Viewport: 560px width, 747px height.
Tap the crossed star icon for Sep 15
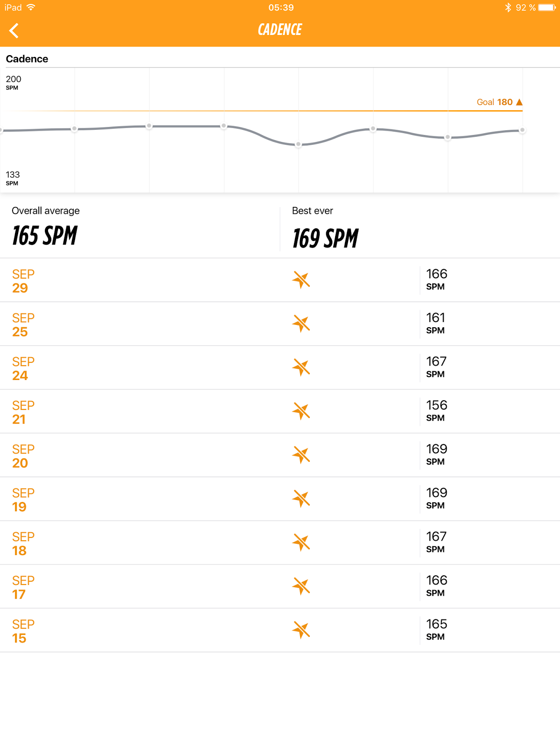point(301,630)
